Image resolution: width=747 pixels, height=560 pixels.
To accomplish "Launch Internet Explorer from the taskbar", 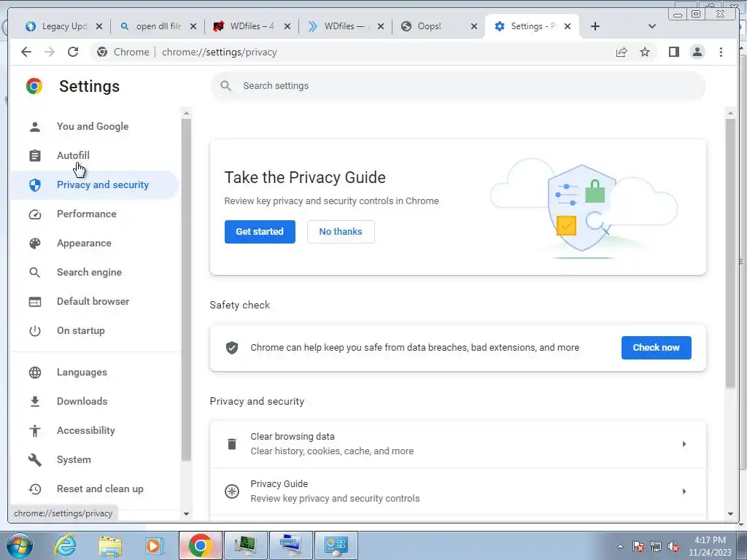I will pyautogui.click(x=65, y=545).
